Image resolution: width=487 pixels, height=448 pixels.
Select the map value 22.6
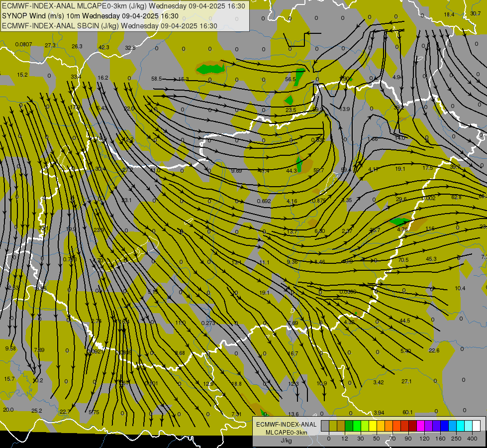434,350
